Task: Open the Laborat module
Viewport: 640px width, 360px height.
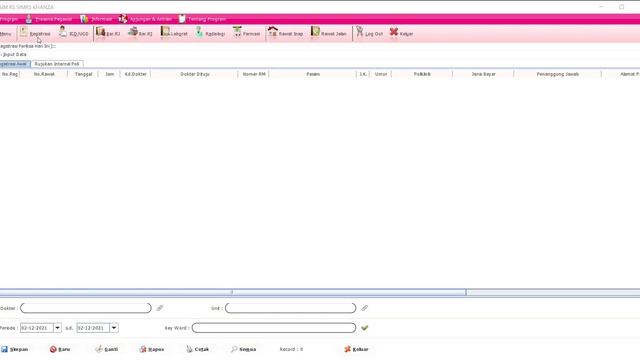Action: [x=174, y=33]
